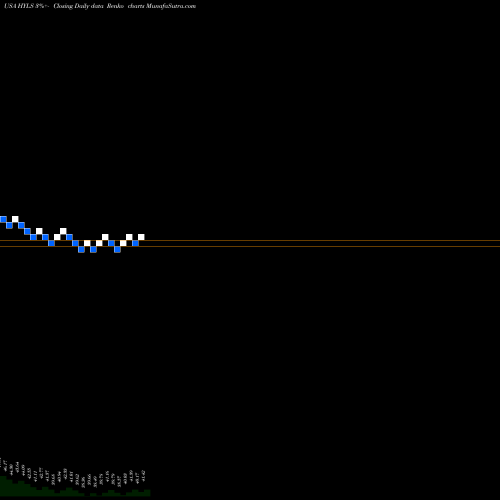Click the rightmost rotated price label on the bottom axis

point(144,476)
